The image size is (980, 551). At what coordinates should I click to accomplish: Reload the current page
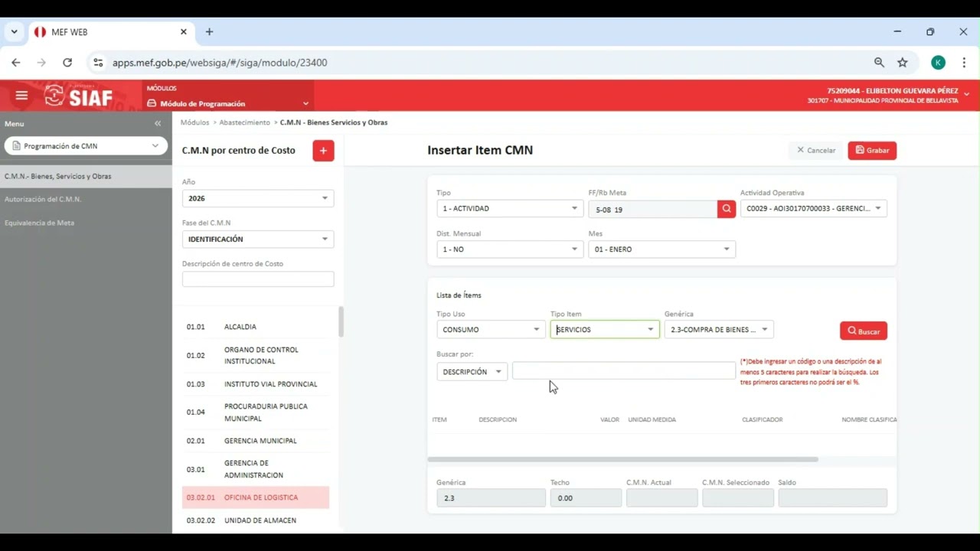(67, 63)
